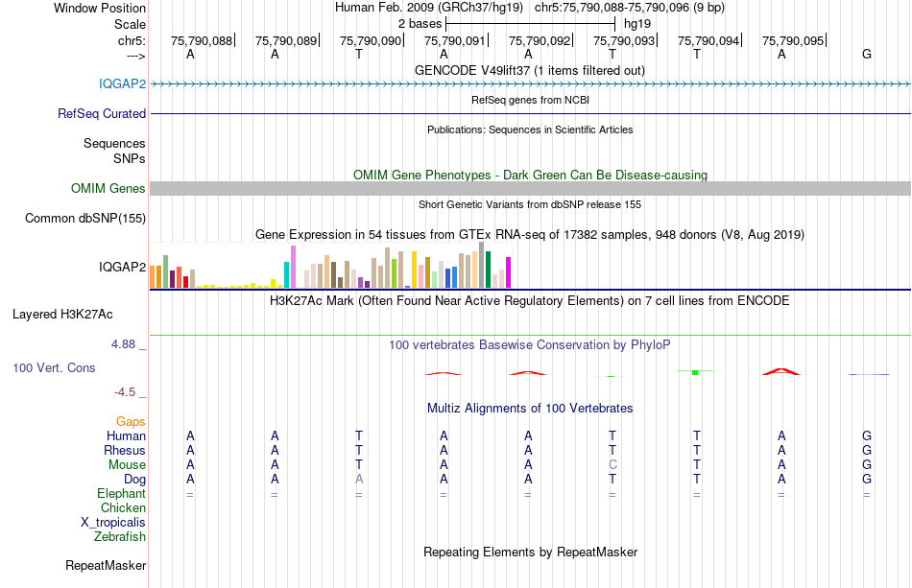This screenshot has height=588, width=912.
Task: Click the green PhyloP conservation square
Action: point(695,372)
